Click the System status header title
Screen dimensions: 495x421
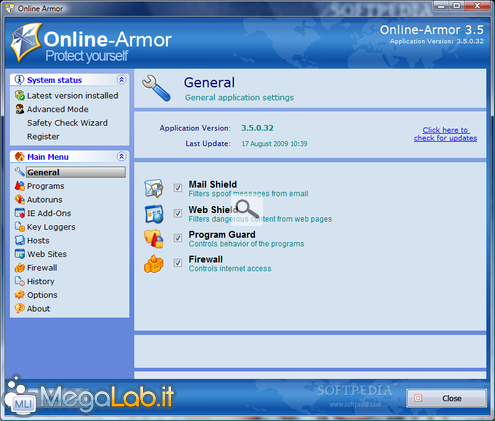(x=54, y=80)
